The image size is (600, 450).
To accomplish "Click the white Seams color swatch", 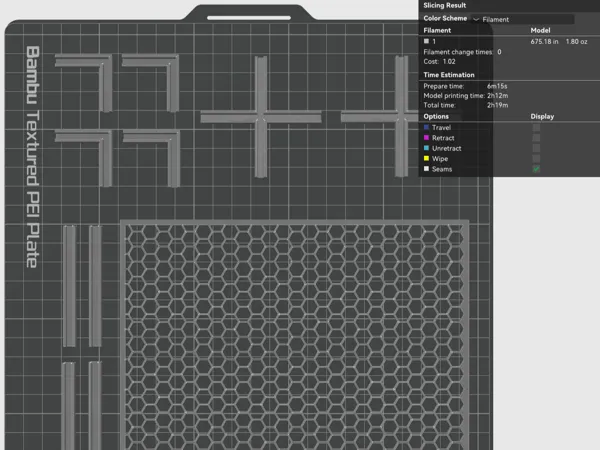I will tap(426, 169).
